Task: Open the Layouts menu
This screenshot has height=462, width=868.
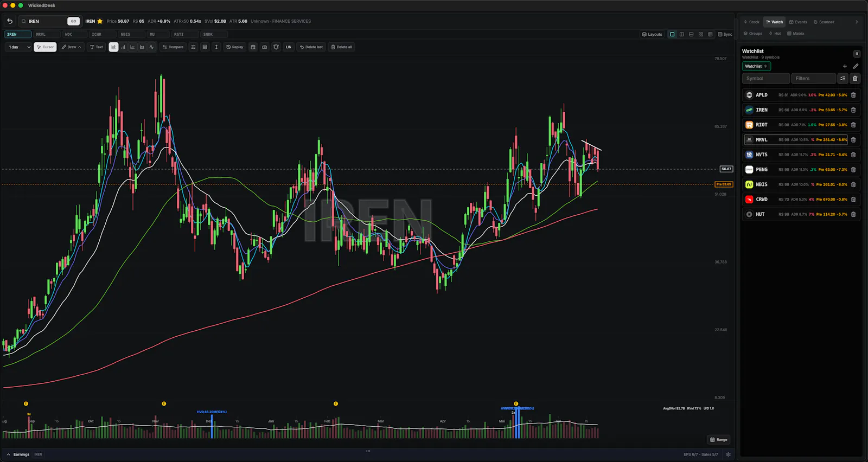Action: [652, 34]
